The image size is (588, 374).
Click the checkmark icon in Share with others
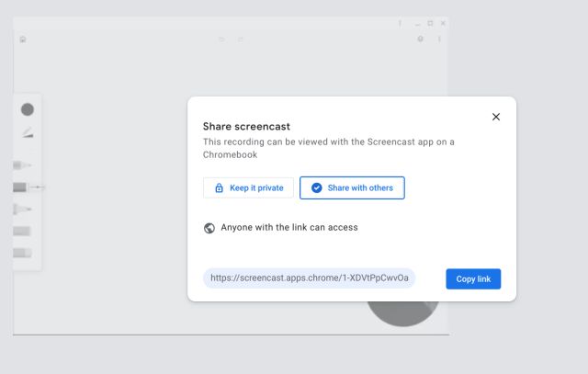pyautogui.click(x=316, y=188)
